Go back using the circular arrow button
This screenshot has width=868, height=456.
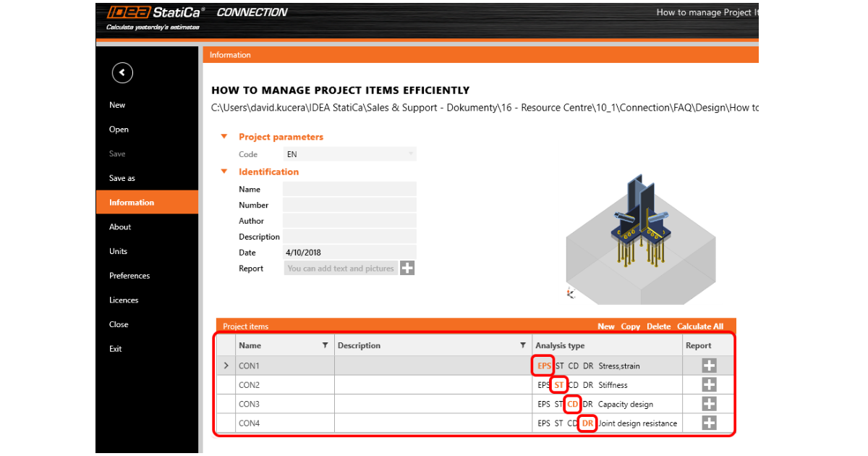point(122,72)
